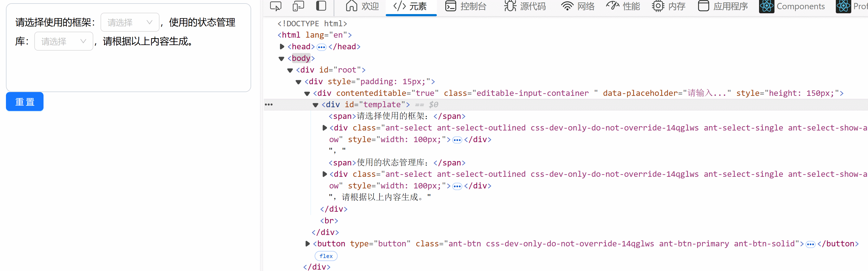868x271 pixels.
Task: Click the ellipsis badge in the button element
Action: [x=810, y=244]
